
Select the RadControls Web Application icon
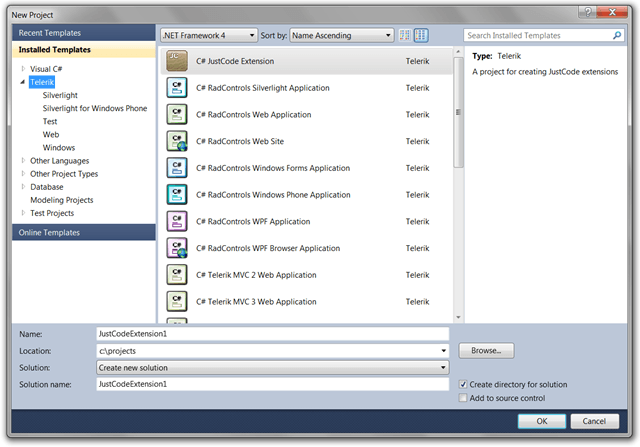tap(177, 114)
